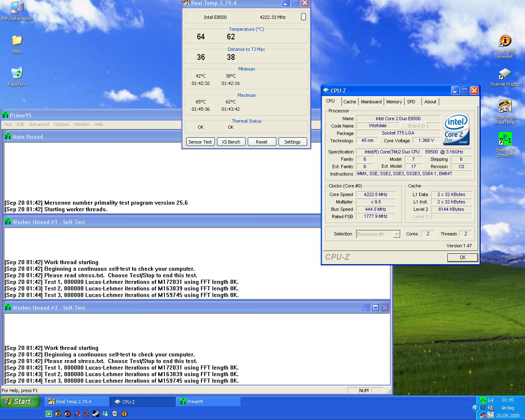Switch to CPU-Z Memory tab
The image size is (525, 420).
(394, 102)
